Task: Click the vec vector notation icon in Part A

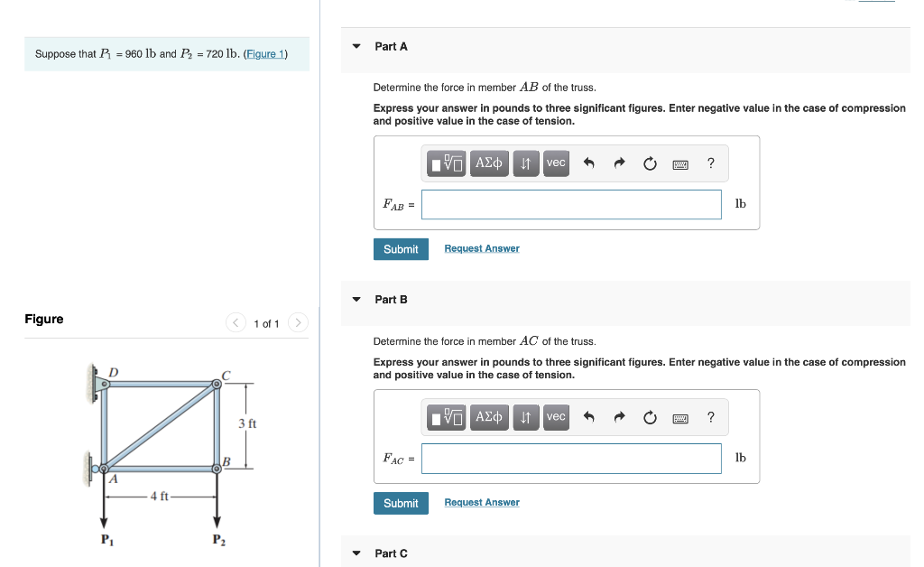Action: click(556, 163)
